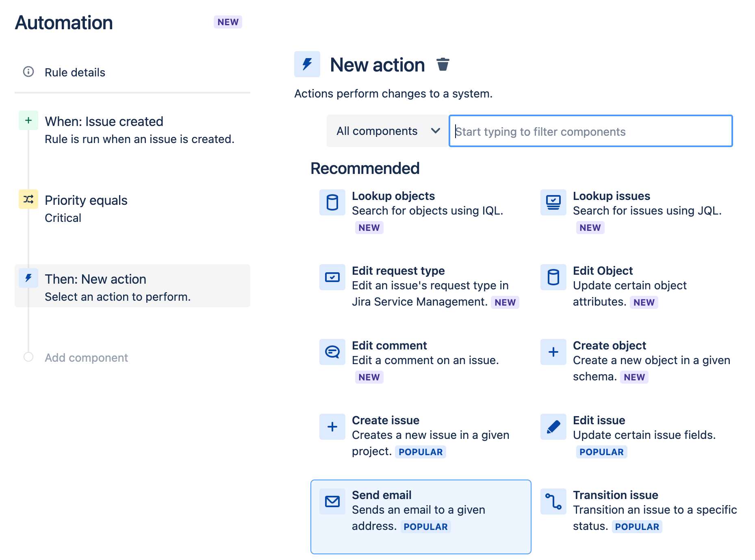755x560 pixels.
Task: Select the Priority equals Critical condition
Action: [86, 200]
